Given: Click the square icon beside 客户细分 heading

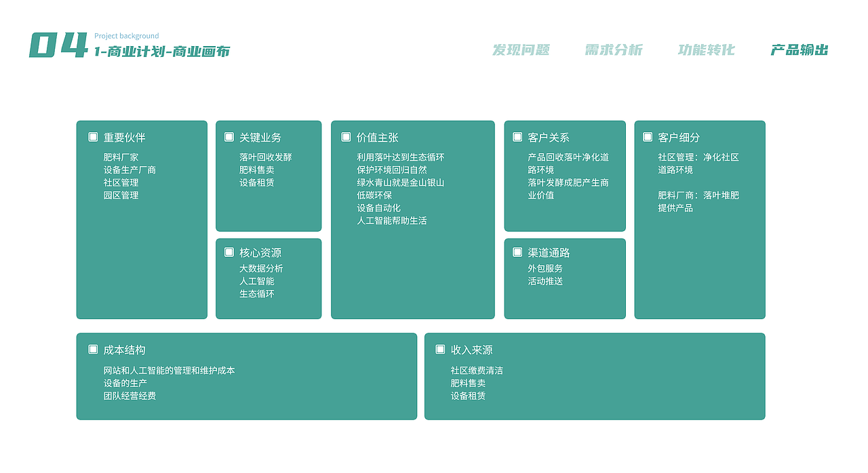Looking at the screenshot, I should (x=646, y=136).
